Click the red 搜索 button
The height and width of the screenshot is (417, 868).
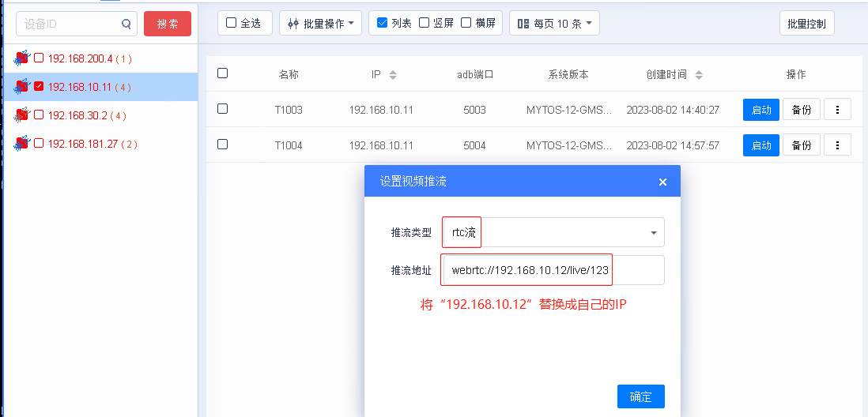pyautogui.click(x=168, y=24)
